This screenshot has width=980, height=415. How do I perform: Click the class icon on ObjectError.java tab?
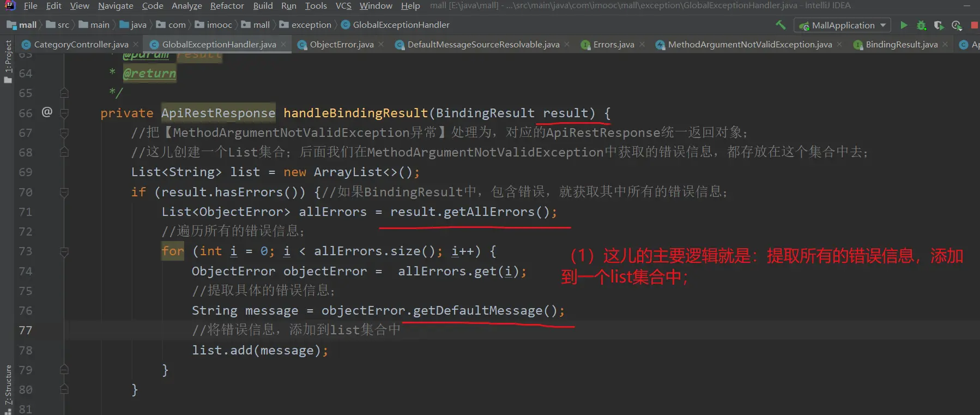click(x=302, y=45)
